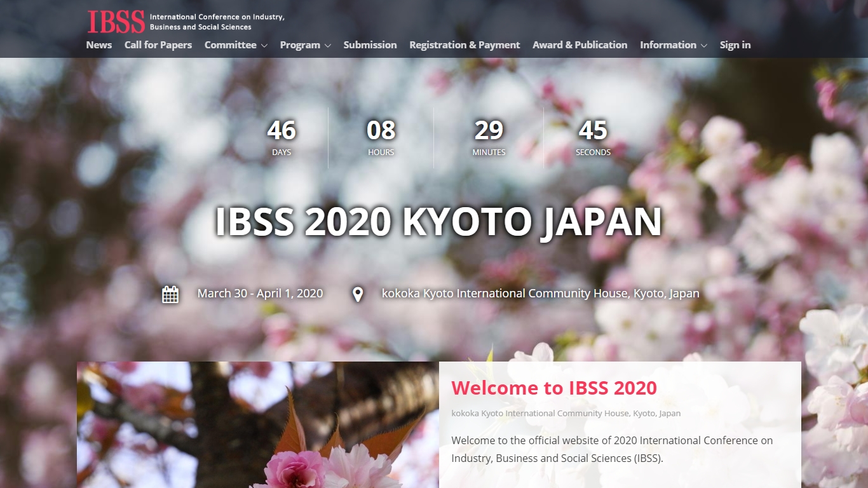The width and height of the screenshot is (868, 488).
Task: Click the March 30 - April 1, 2020 date
Action: pyautogui.click(x=260, y=294)
